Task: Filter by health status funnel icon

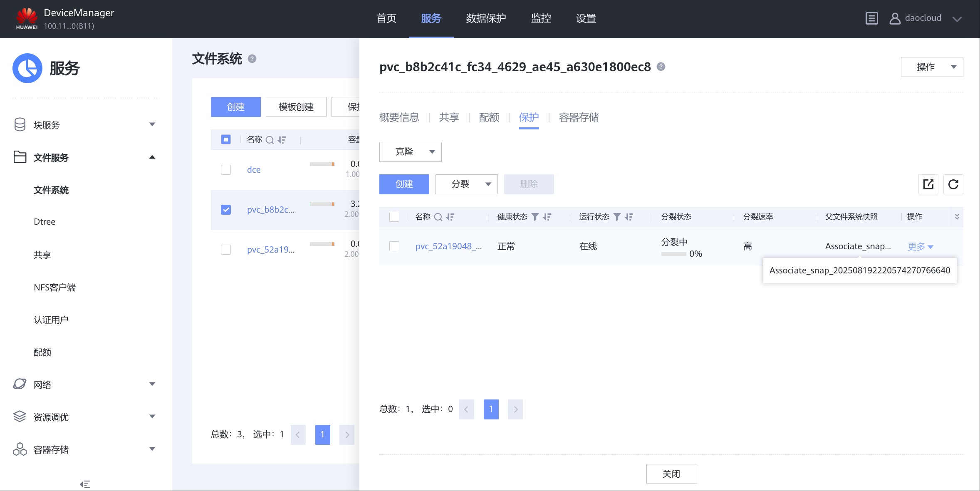Action: pos(535,217)
